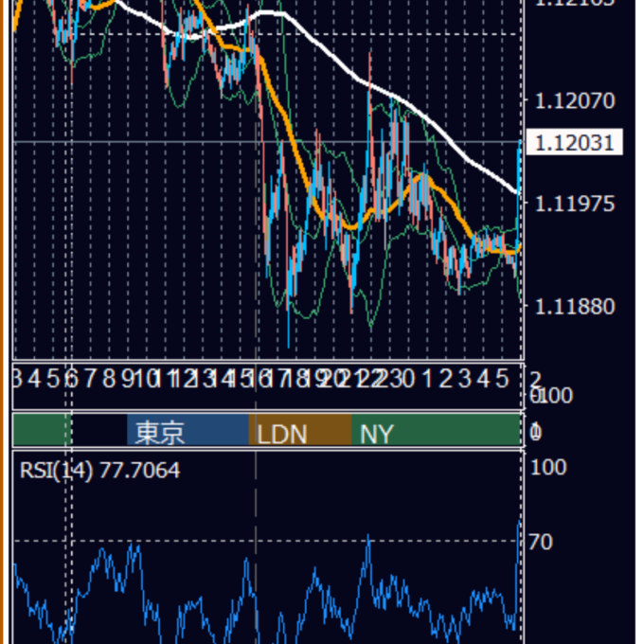
Task: Click the RSI 100 level label
Action: [548, 467]
